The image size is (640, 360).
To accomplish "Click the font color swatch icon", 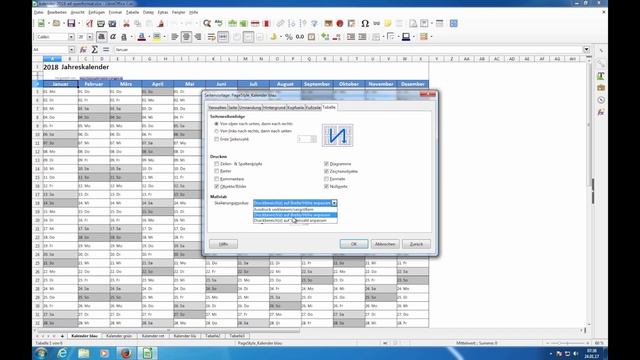I will [141, 37].
